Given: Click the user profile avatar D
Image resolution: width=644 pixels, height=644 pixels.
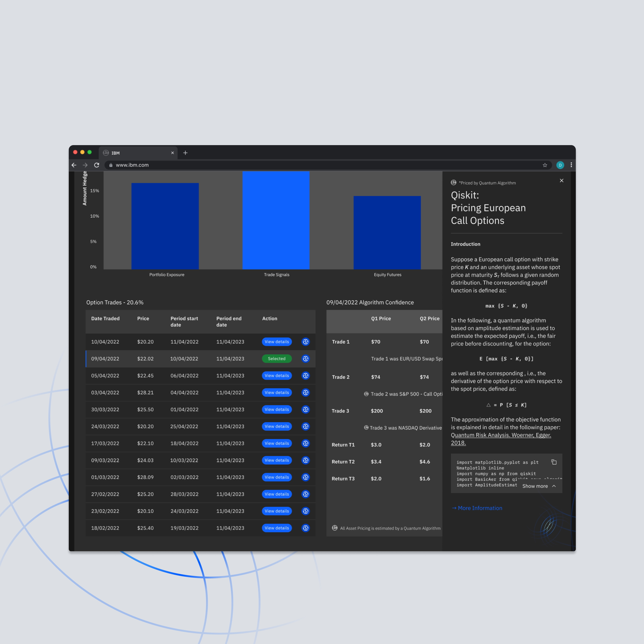Looking at the screenshot, I should click(x=560, y=165).
